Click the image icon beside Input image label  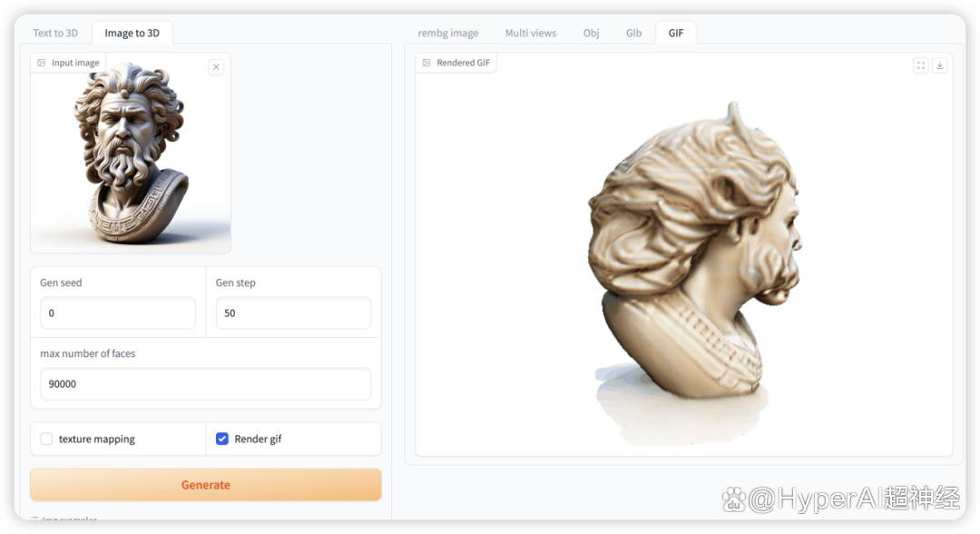[x=41, y=63]
